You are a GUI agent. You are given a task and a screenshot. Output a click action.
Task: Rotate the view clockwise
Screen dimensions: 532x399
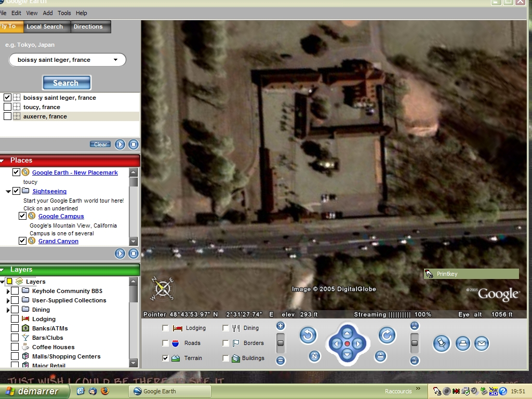click(x=387, y=335)
